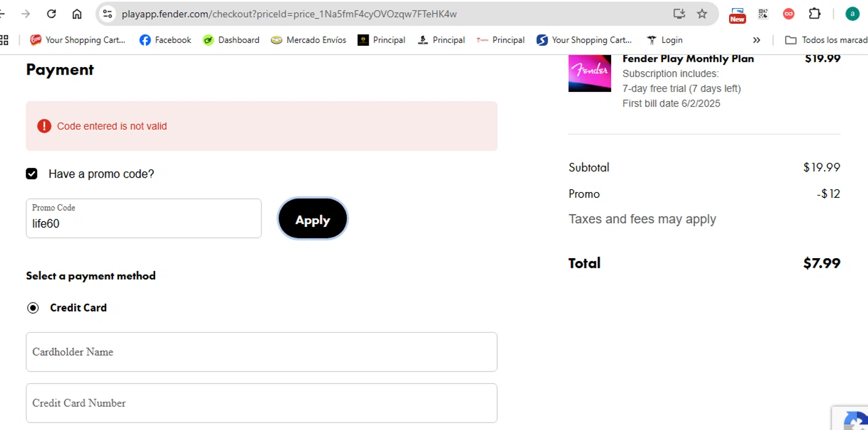This screenshot has height=430, width=868.
Task: Click the First bill date 6/2/2025 text
Action: (671, 104)
